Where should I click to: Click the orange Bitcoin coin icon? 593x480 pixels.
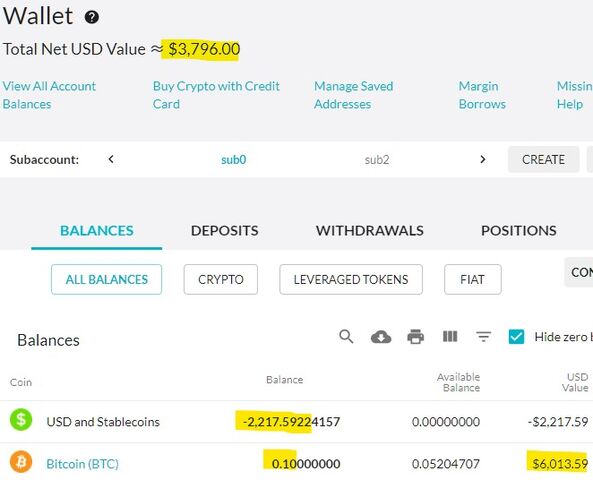tap(21, 462)
